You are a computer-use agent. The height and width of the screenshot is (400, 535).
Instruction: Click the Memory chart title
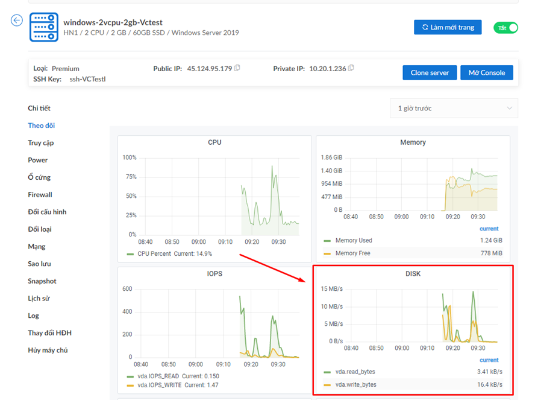point(413,142)
